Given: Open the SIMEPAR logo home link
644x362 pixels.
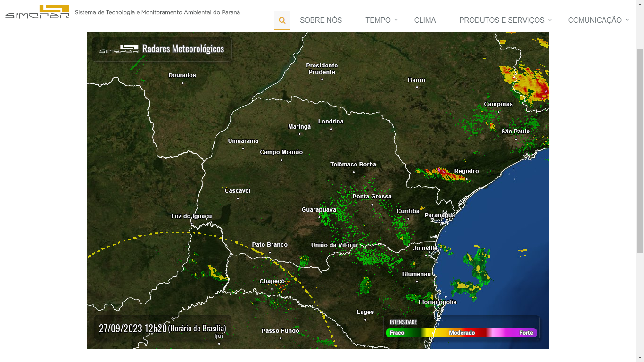Looking at the screenshot, I should click(x=37, y=12).
